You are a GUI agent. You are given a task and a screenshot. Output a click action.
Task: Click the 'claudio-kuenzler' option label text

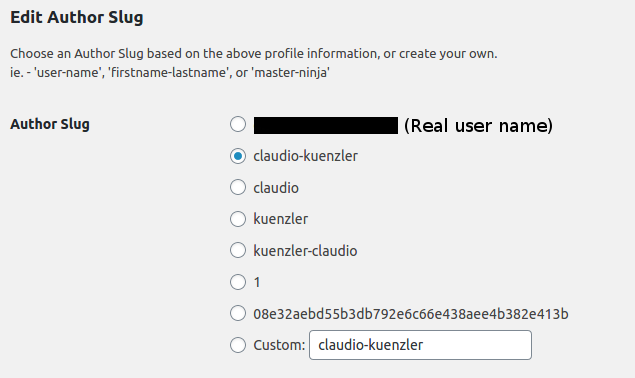(305, 156)
